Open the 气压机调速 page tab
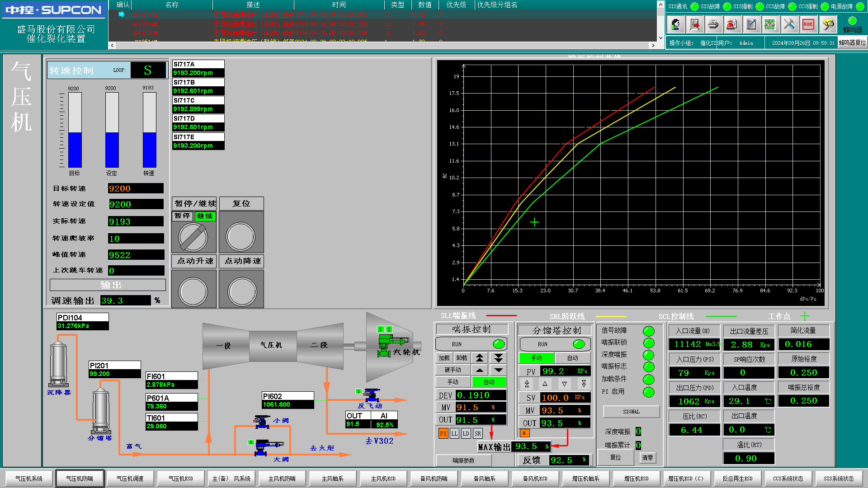868x488 pixels. [130, 479]
